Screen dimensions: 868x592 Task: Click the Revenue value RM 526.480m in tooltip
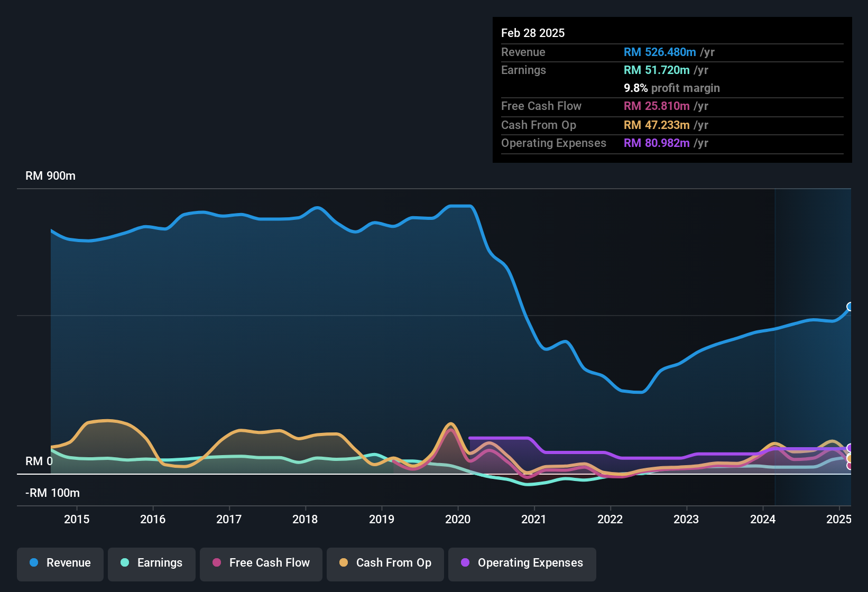pyautogui.click(x=660, y=52)
